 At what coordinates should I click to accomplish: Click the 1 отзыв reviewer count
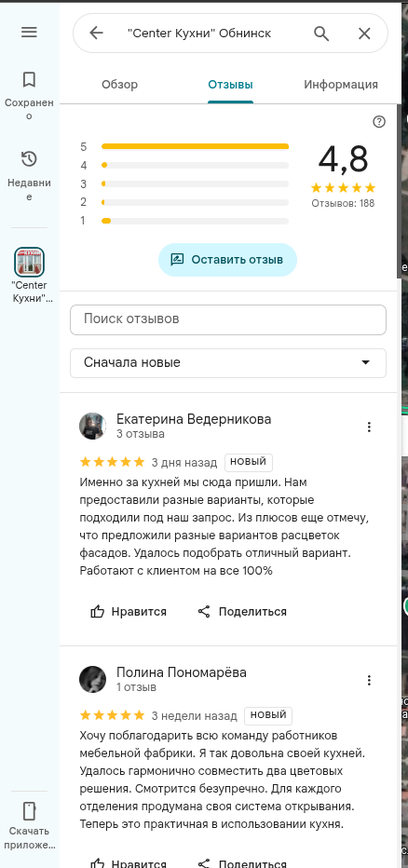pos(136,687)
